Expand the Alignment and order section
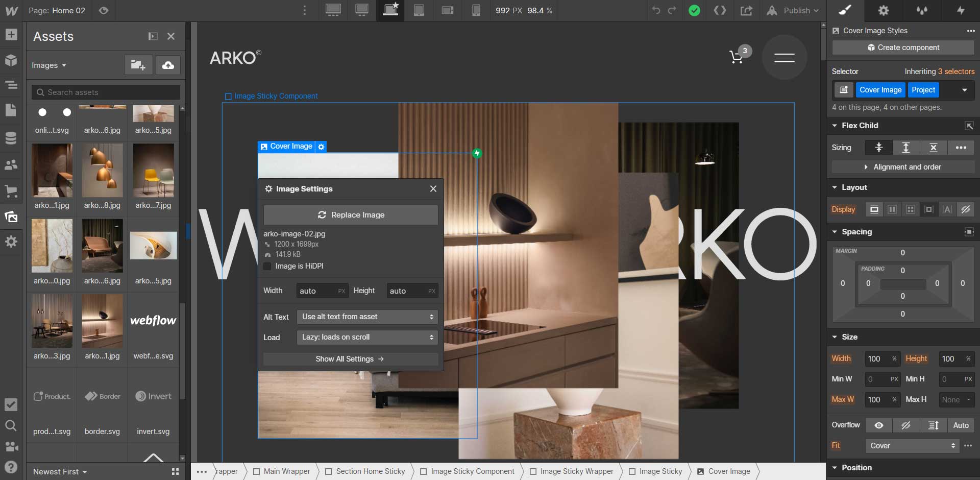The width and height of the screenshot is (980, 480). (x=903, y=167)
